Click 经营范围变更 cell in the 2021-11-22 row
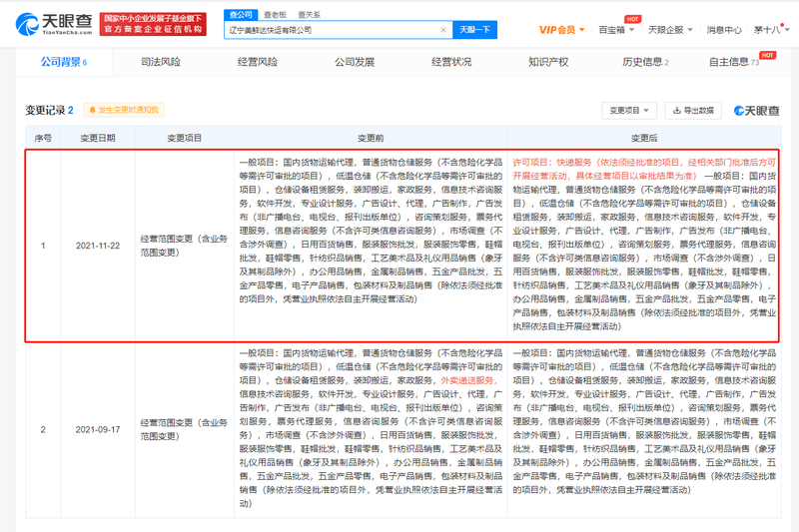The height and width of the screenshot is (532, 799). pos(184,246)
